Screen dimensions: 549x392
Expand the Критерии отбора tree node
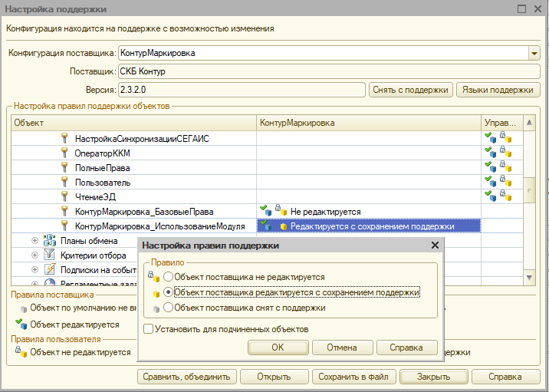tap(35, 255)
